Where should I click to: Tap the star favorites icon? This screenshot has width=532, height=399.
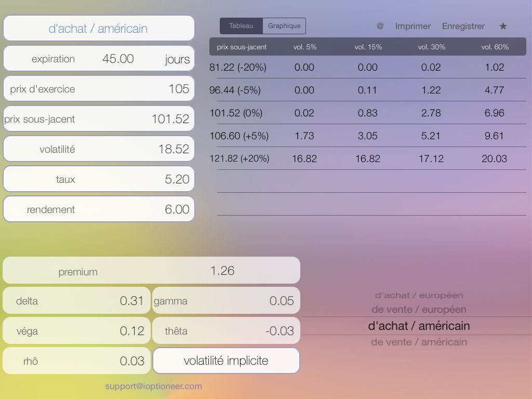tap(503, 26)
